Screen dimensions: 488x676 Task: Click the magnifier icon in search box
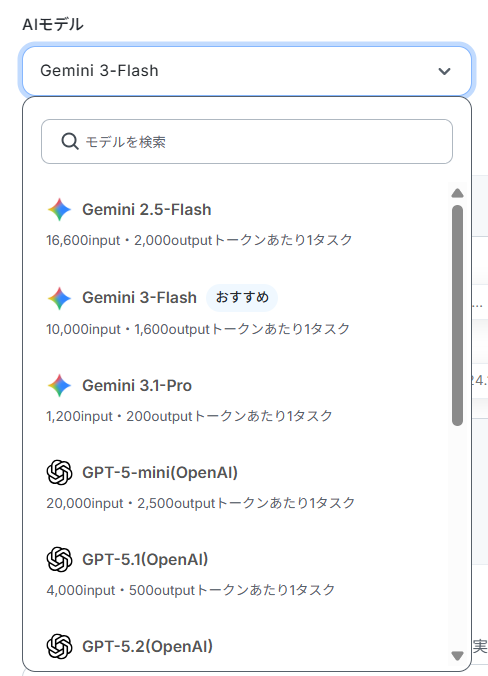[x=70, y=141]
